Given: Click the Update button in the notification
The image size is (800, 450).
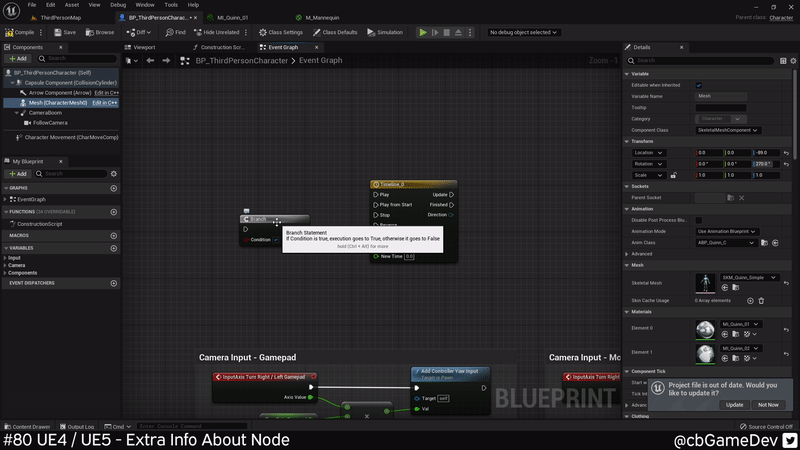Looking at the screenshot, I should [x=734, y=405].
